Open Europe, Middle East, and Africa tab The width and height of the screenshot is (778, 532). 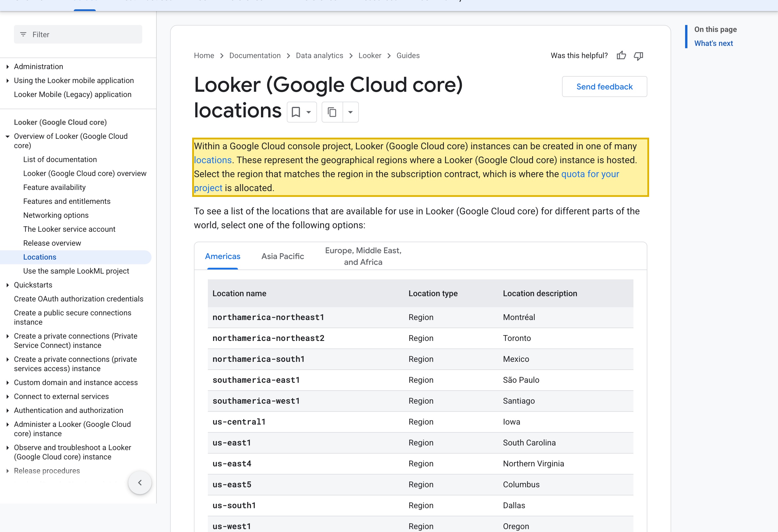click(363, 256)
